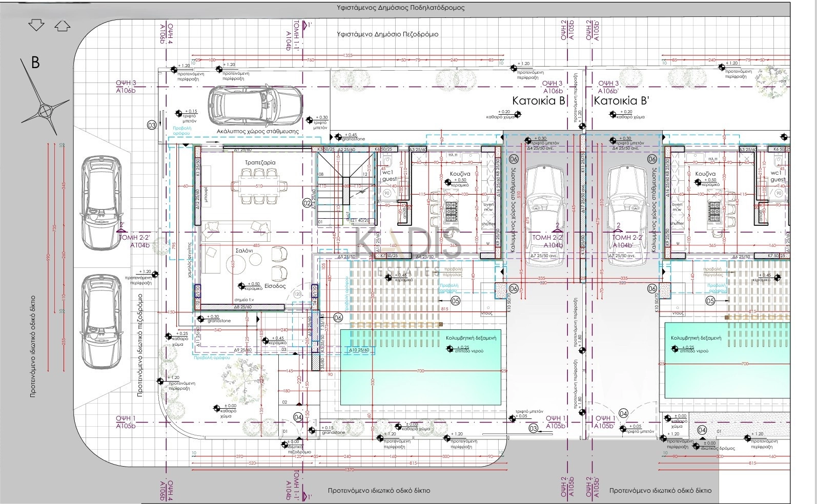Select the car in the uncovered parking space
The height and width of the screenshot is (504, 817).
pos(256,106)
